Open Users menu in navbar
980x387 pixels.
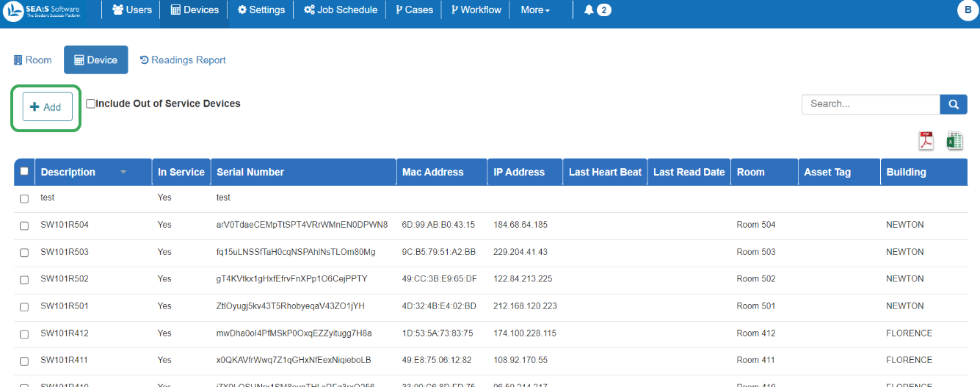(x=132, y=10)
